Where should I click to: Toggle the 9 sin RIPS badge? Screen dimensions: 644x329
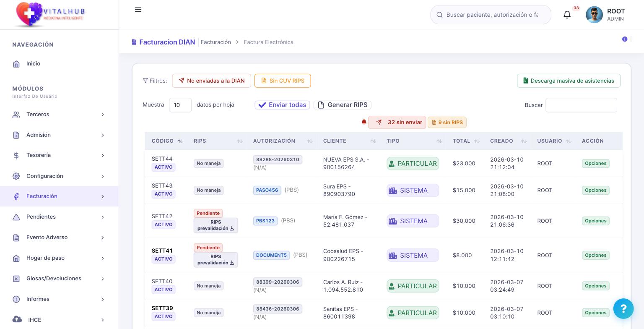(x=447, y=123)
